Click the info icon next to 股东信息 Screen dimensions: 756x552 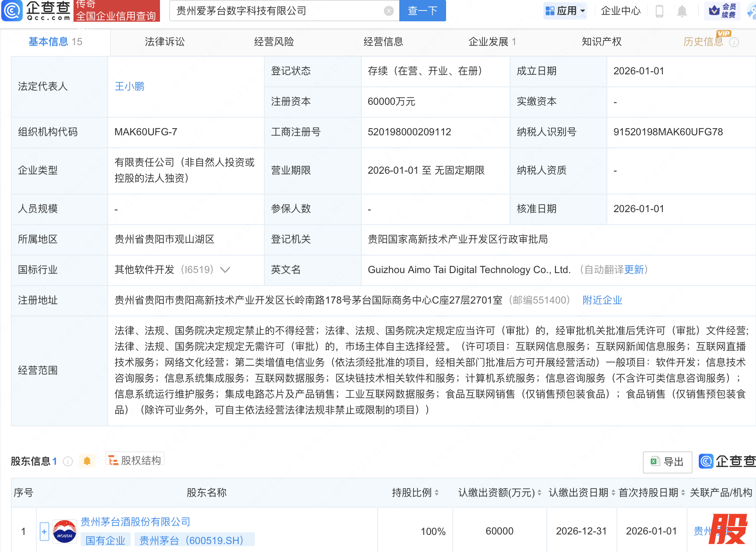(68, 461)
